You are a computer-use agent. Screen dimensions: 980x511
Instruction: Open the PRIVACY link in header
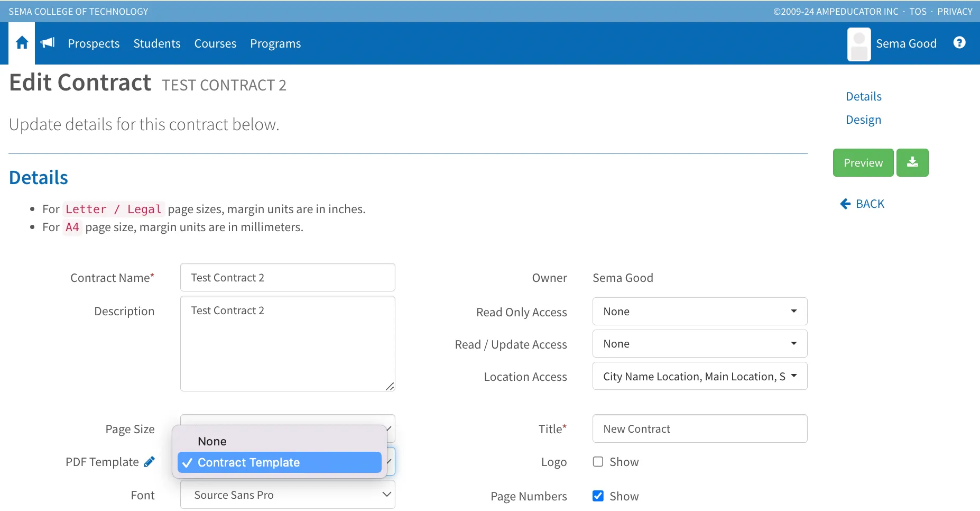(x=955, y=12)
